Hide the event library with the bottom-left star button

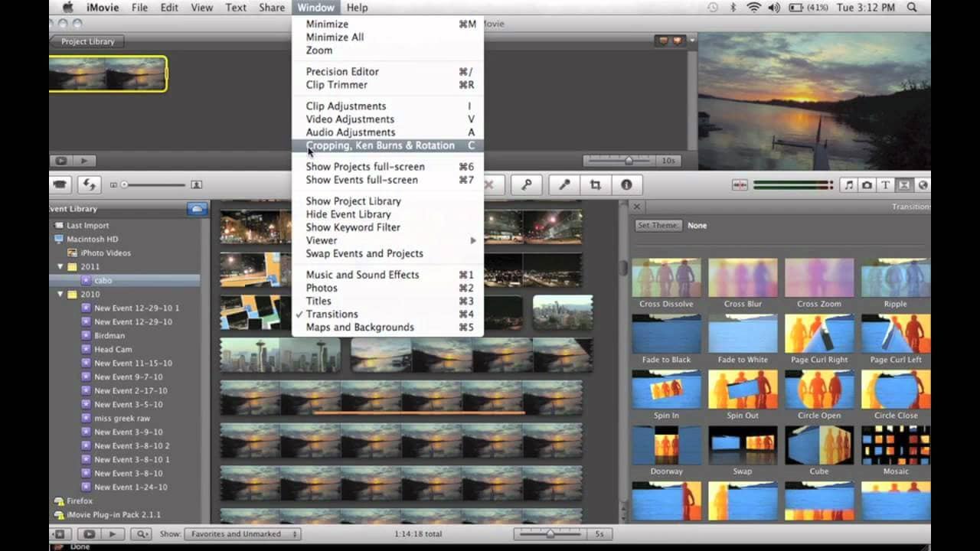[x=60, y=534]
